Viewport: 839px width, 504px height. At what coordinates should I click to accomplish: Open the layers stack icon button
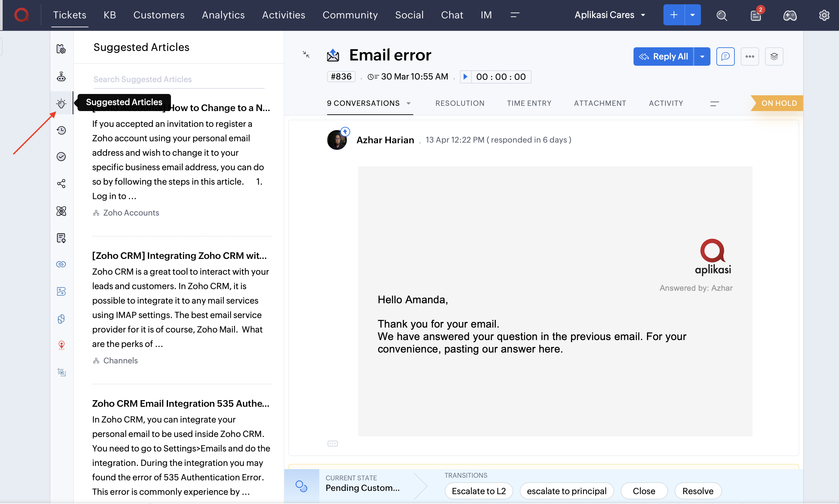coord(774,57)
